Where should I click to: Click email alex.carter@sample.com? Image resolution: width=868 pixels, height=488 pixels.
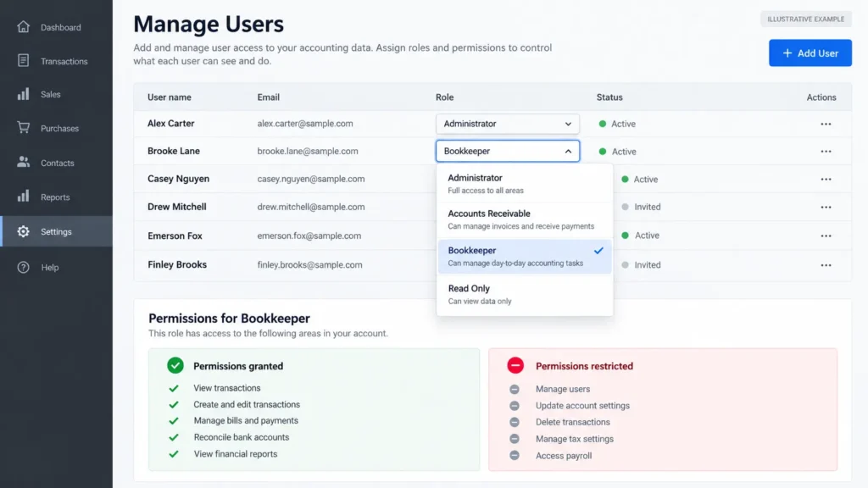(x=305, y=124)
